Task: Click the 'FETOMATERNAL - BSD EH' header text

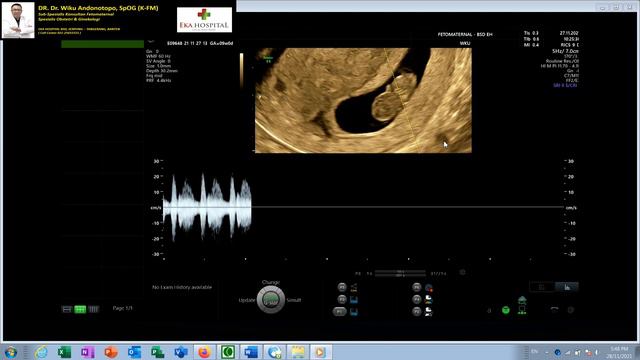Action: tap(465, 35)
